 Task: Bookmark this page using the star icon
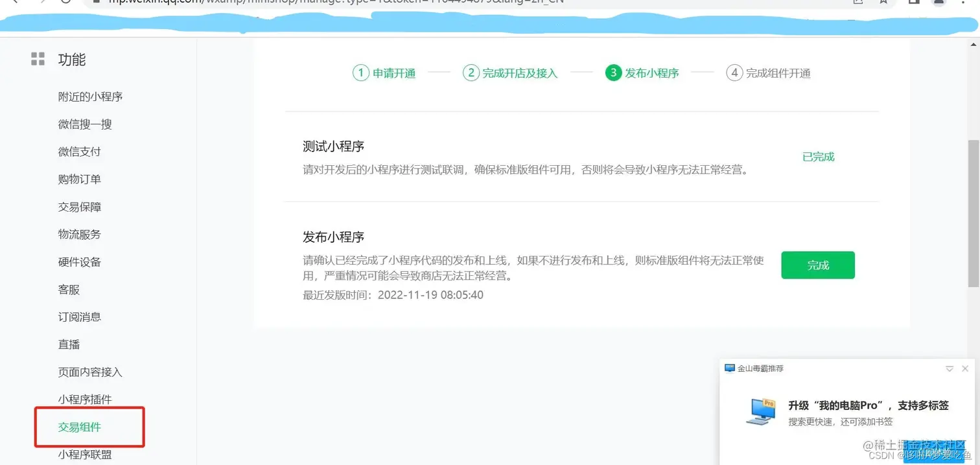(883, 3)
